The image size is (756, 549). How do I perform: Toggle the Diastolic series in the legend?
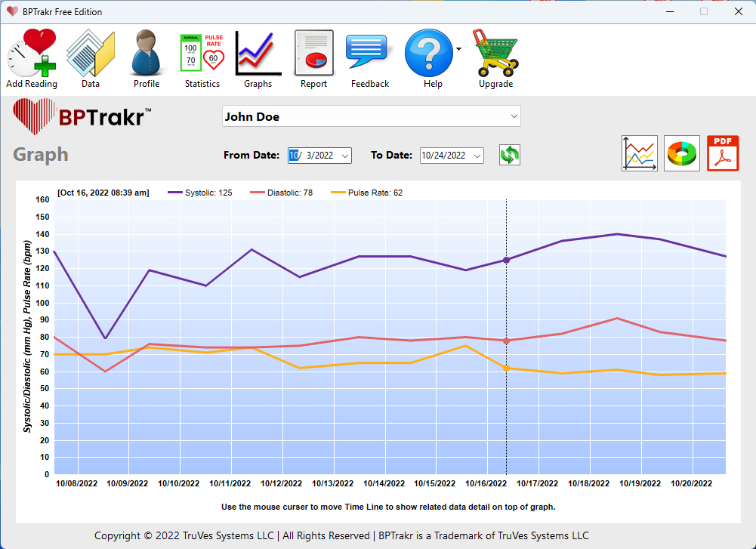point(281,193)
